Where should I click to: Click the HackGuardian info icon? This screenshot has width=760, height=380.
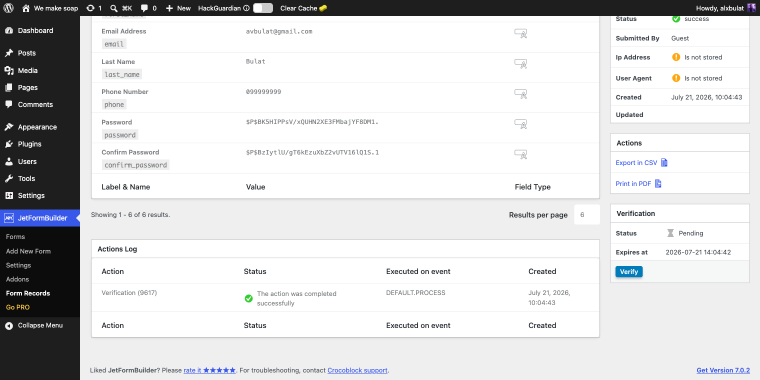pyautogui.click(x=246, y=8)
